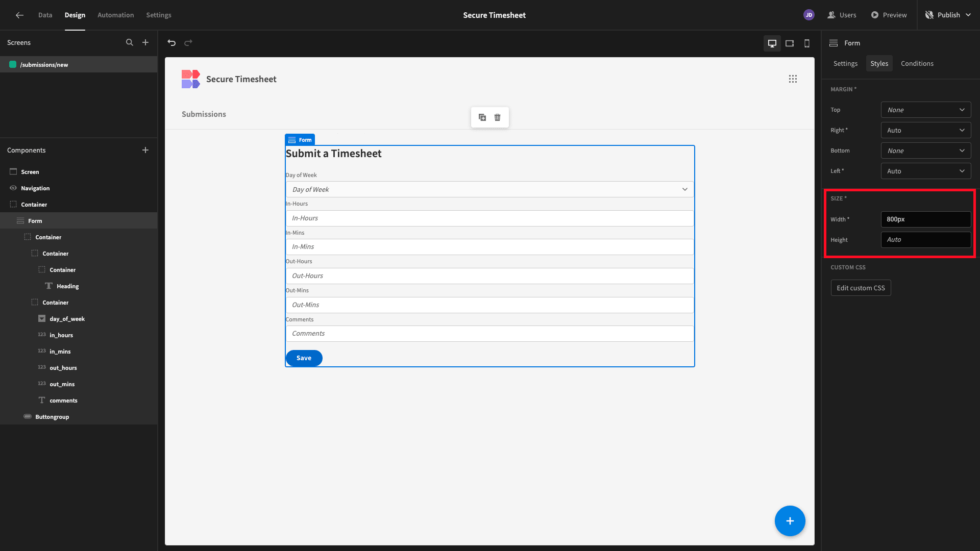Image resolution: width=980 pixels, height=551 pixels.
Task: Click the blue floating add button
Action: pyautogui.click(x=790, y=521)
